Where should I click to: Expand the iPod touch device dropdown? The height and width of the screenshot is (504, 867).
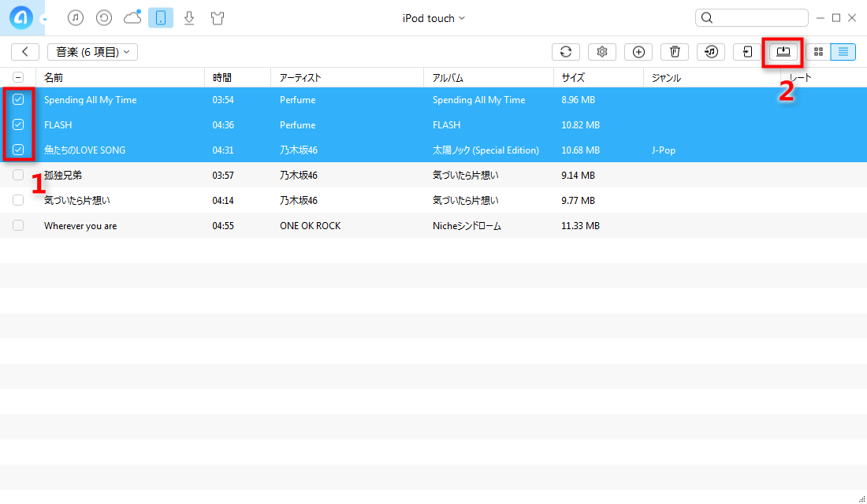coord(433,18)
